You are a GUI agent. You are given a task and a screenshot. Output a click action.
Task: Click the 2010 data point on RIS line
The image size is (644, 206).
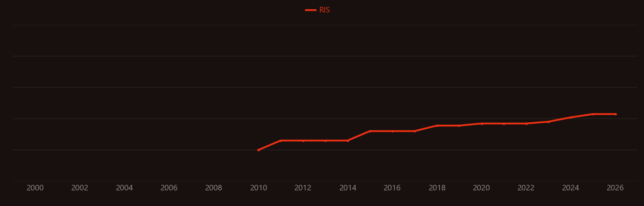tap(259, 150)
